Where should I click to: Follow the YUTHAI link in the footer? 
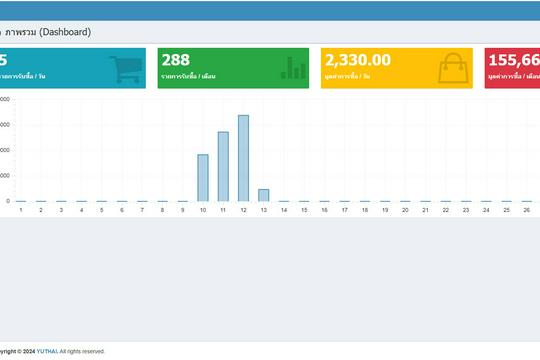tap(47, 351)
